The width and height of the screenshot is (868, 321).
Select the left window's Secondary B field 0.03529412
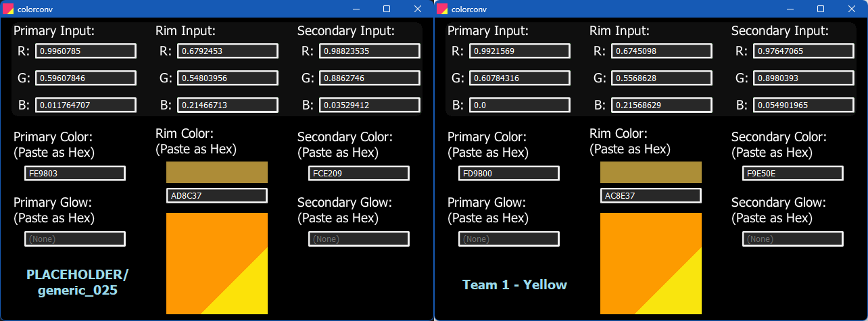pos(370,105)
